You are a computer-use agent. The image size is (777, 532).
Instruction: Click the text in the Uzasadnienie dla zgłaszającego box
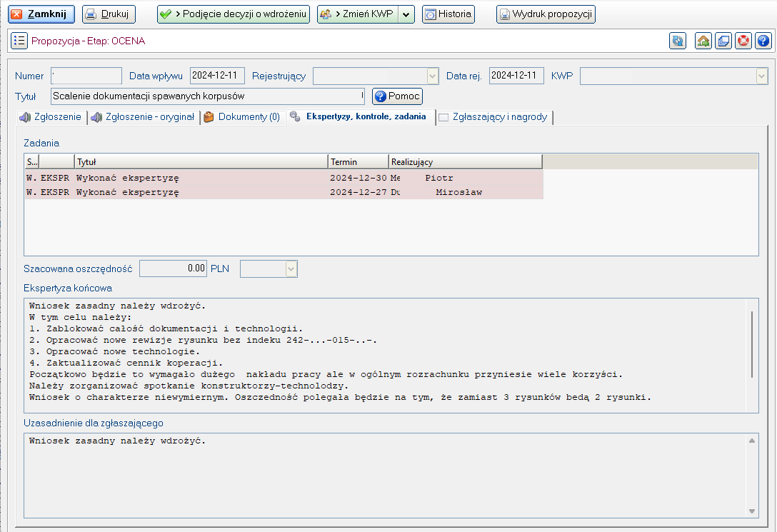coord(117,441)
